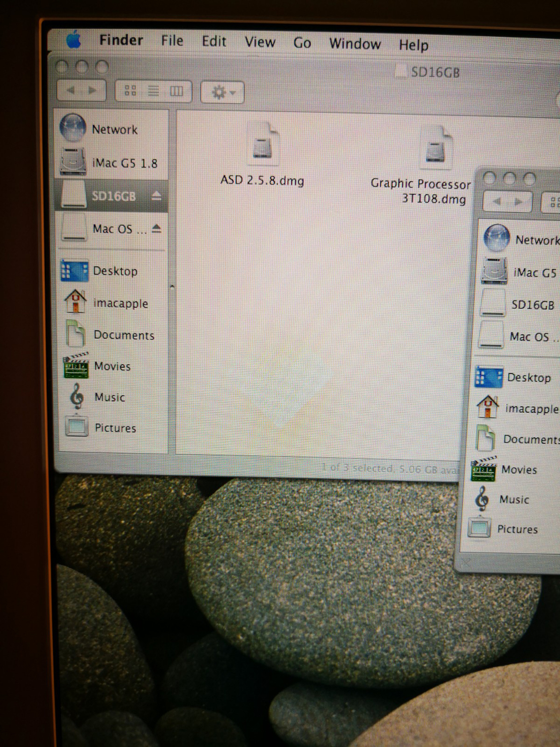
Task: Switch SD16GB window to column view
Action: pos(177,91)
